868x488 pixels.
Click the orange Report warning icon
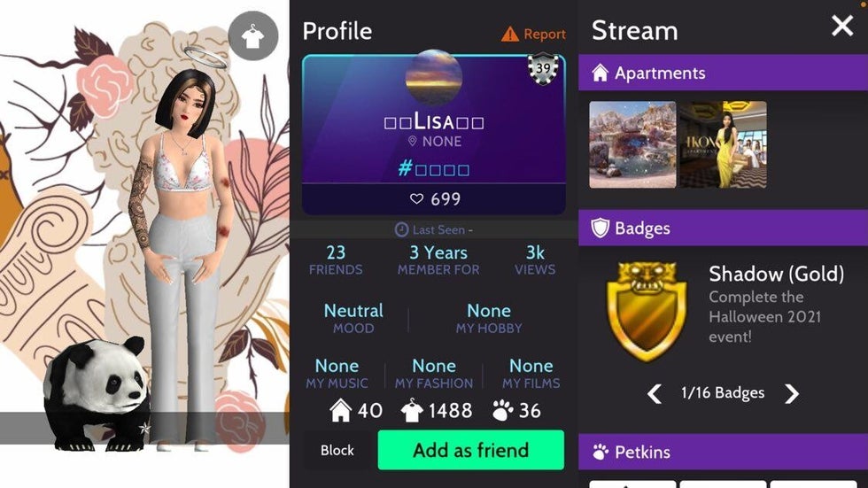[x=510, y=35]
